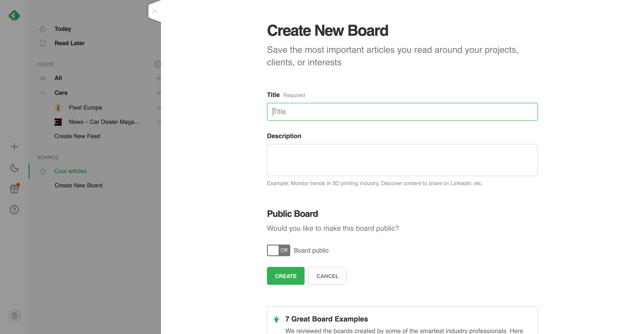
Task: Click the Cool articles star icon
Action: [x=42, y=170]
